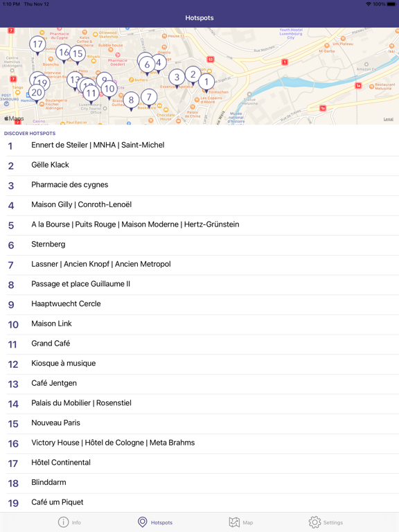Tap map pin number 19
399x532 pixels.
pyautogui.click(x=44, y=83)
